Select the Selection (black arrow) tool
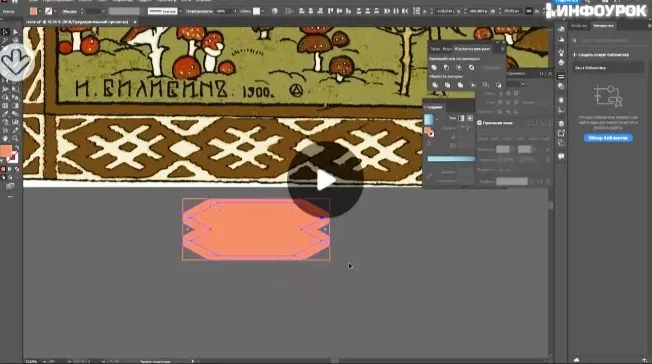The image size is (652, 364). (5, 32)
